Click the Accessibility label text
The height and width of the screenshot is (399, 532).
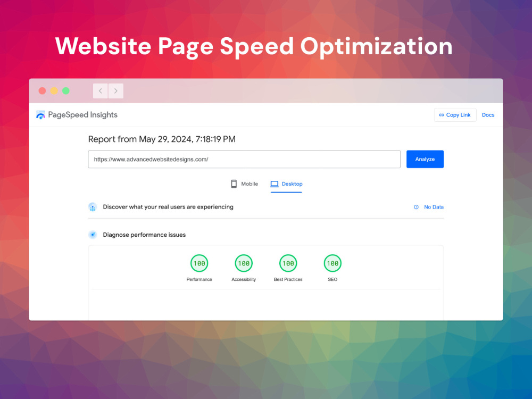point(244,279)
